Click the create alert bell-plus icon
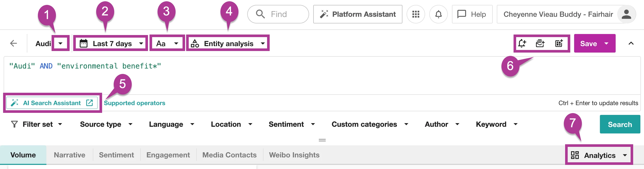Screen dimensions: 644x169 point(522,43)
